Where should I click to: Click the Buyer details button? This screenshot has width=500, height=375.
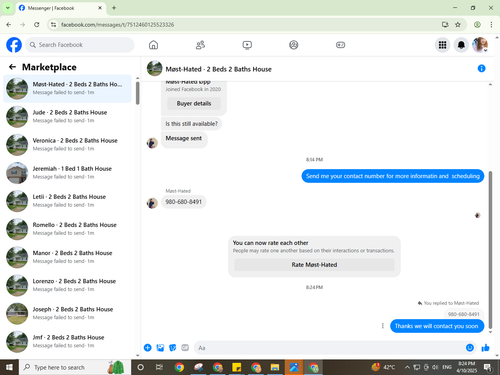coord(194,103)
